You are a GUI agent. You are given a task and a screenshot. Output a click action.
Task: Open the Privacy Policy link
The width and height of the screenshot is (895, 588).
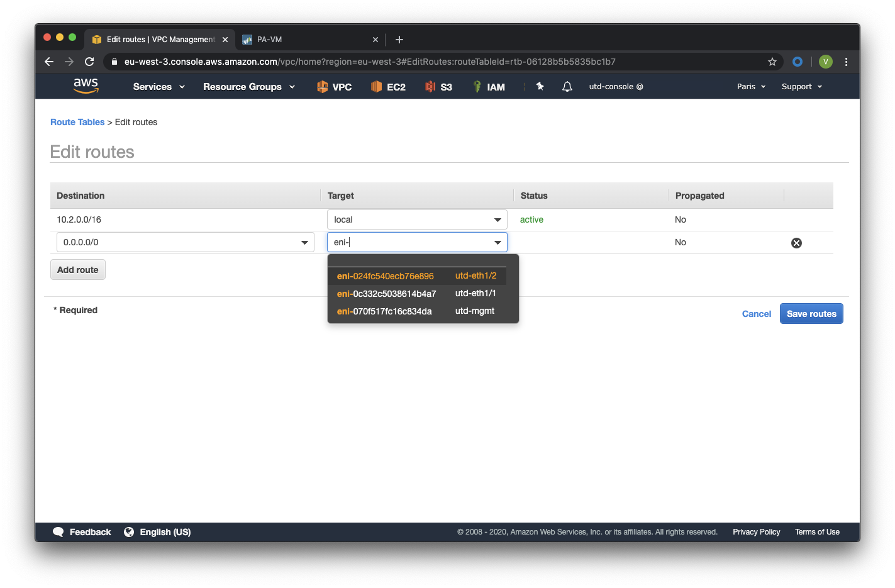(756, 532)
